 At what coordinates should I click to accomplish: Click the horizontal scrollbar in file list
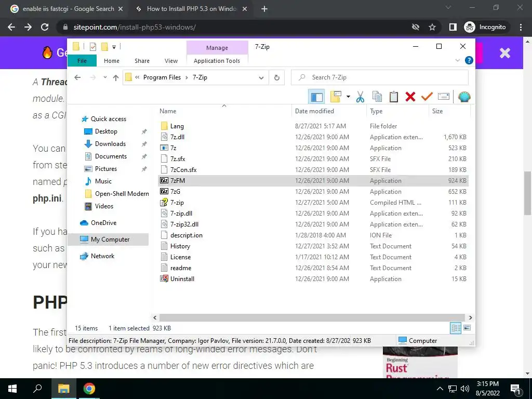coord(312,317)
